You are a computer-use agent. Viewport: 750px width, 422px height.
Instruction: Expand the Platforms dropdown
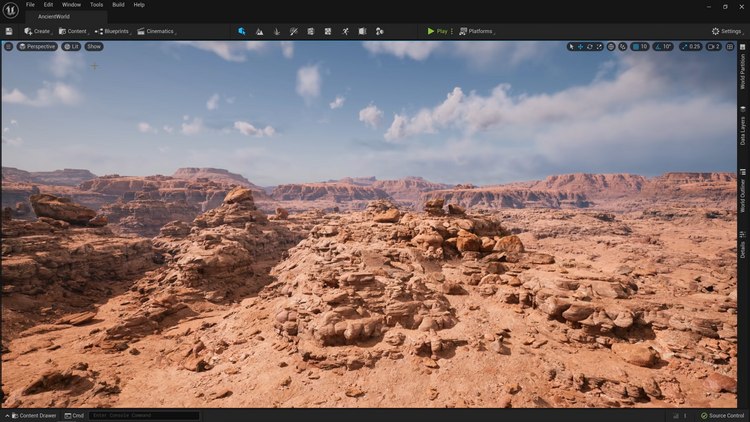476,31
